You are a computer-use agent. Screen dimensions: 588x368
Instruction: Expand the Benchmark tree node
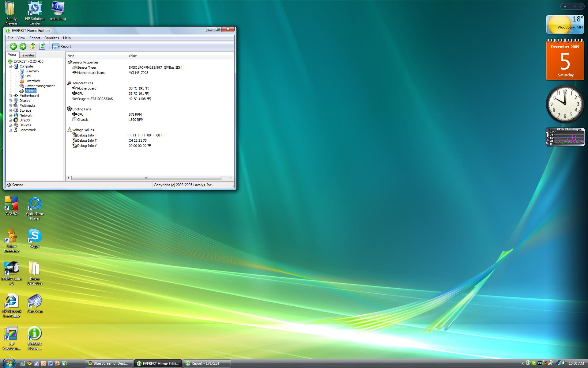pyautogui.click(x=10, y=130)
